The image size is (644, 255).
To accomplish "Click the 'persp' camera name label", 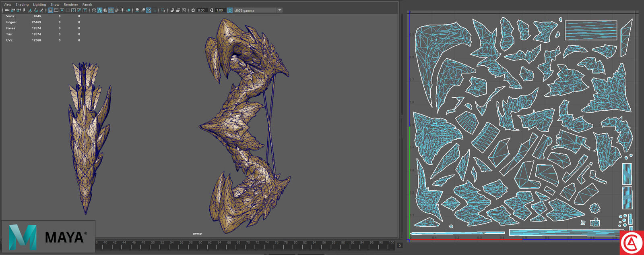I will 197,234.
